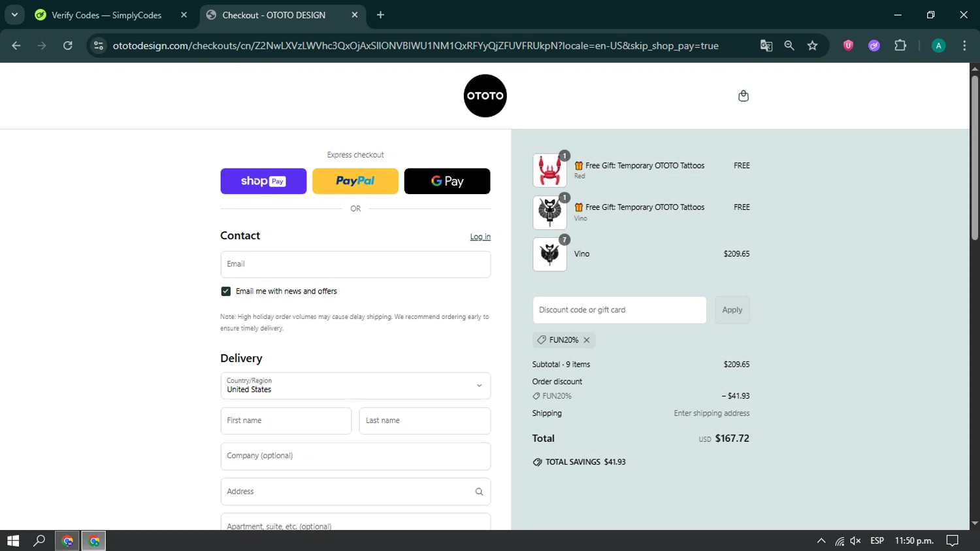Focus the Address input field
The width and height of the screenshot is (980, 551).
(355, 492)
